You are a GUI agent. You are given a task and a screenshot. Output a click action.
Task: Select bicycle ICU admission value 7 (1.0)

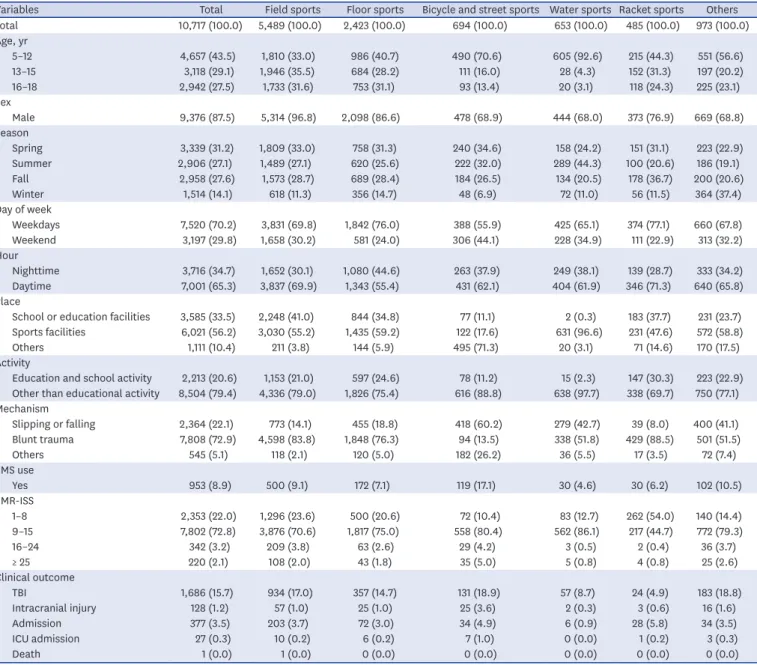(x=479, y=639)
